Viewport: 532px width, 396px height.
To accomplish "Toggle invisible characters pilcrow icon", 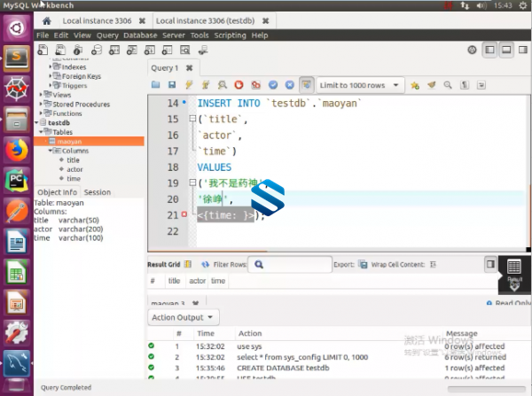I will click(465, 85).
